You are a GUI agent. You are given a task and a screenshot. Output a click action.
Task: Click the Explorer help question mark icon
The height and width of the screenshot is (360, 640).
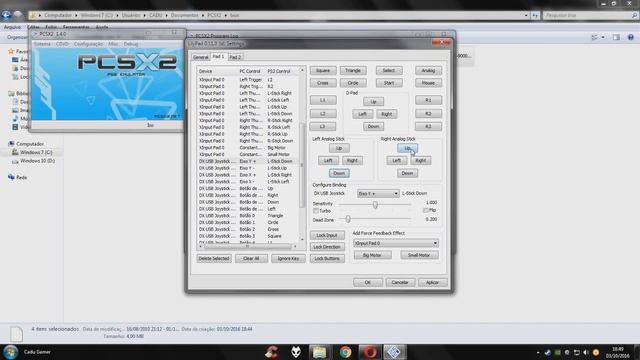pyautogui.click(x=631, y=37)
